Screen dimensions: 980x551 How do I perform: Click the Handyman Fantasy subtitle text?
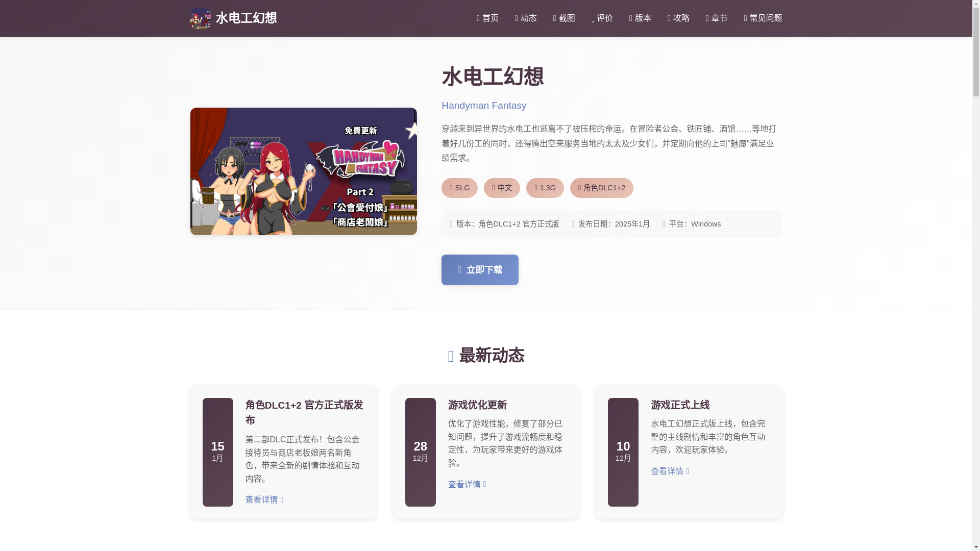[x=484, y=106]
